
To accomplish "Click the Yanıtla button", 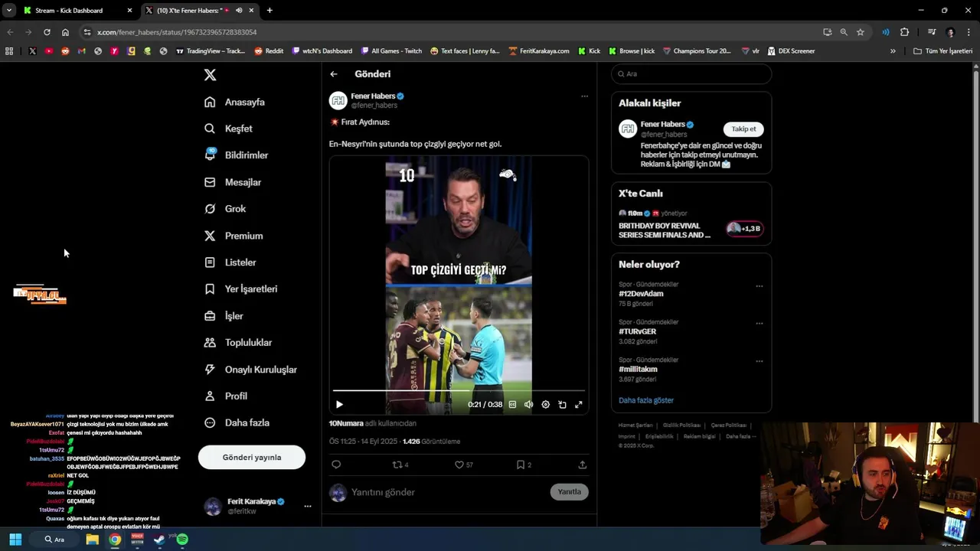I will [x=569, y=491].
